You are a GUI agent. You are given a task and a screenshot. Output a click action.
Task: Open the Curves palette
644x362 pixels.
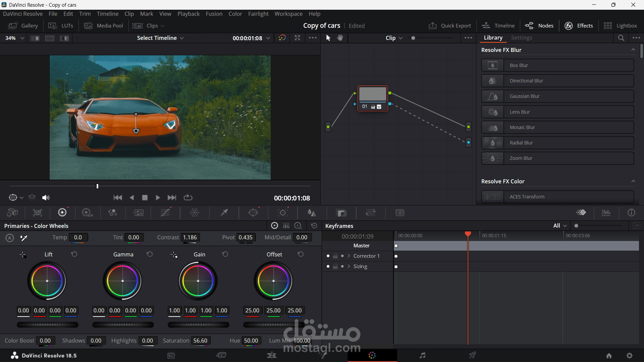[165, 213]
